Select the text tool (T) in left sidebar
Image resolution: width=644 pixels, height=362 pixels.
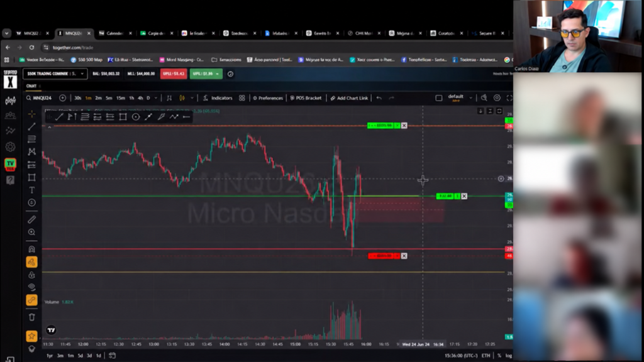31,190
